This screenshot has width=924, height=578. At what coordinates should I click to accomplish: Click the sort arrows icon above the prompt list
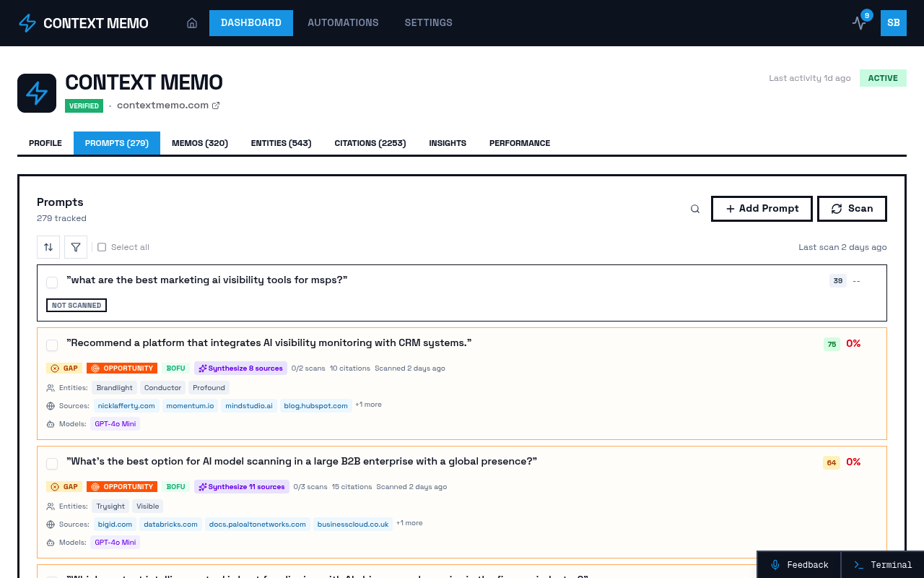point(48,247)
